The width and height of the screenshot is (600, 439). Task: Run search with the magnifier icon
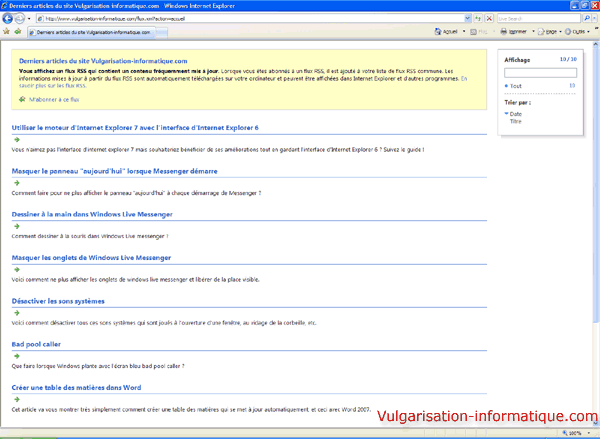click(x=587, y=18)
